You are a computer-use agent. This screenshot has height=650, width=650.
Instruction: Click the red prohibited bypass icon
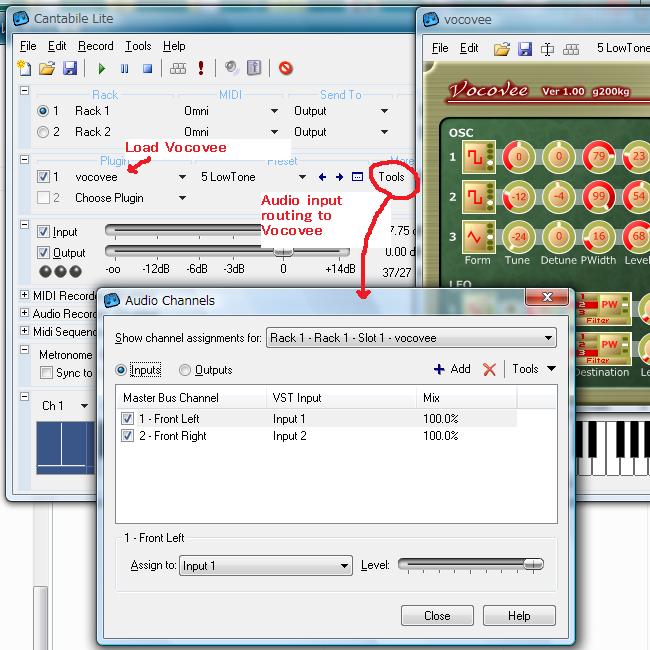(286, 68)
